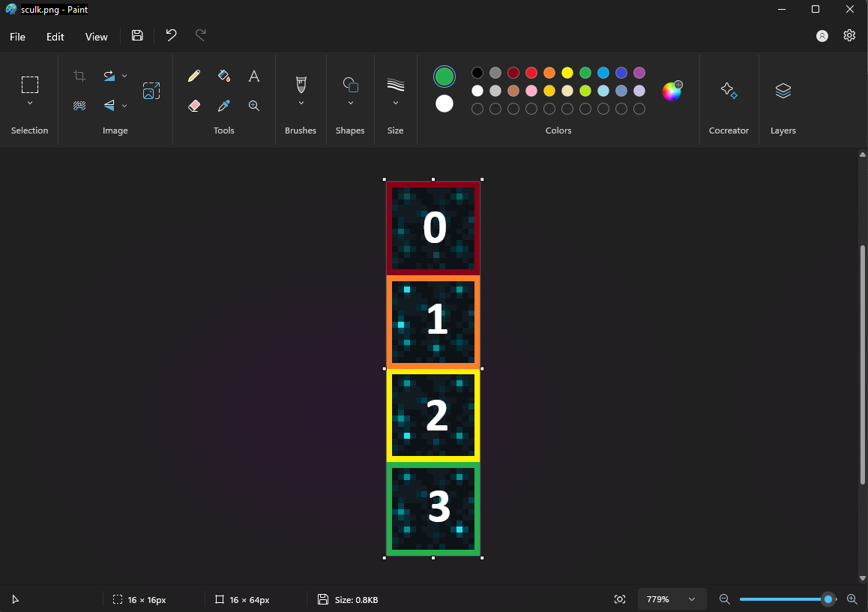Select the Fill bucket tool
The width and height of the screenshot is (868, 612).
pos(223,76)
